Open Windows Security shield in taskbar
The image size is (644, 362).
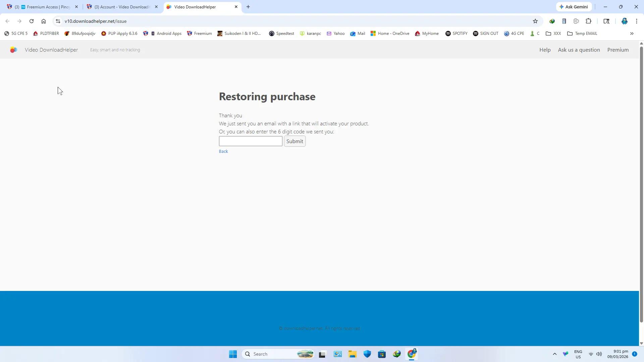[x=367, y=354]
